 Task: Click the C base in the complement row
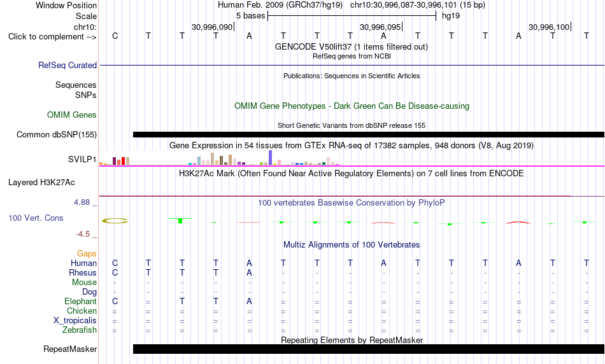[115, 36]
